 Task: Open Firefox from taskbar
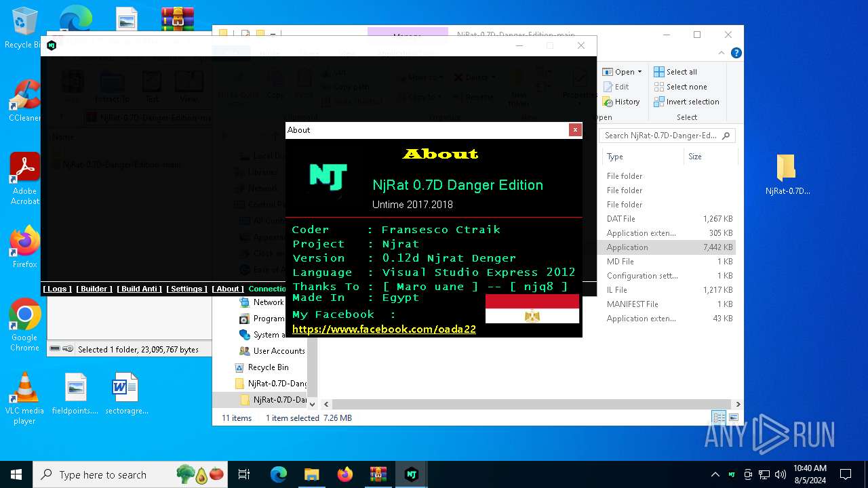point(345,474)
